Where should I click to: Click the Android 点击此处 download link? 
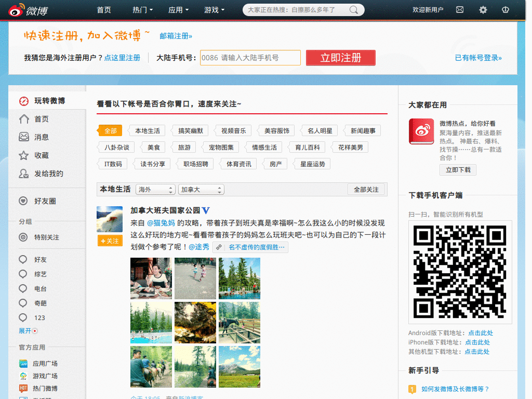pos(481,333)
